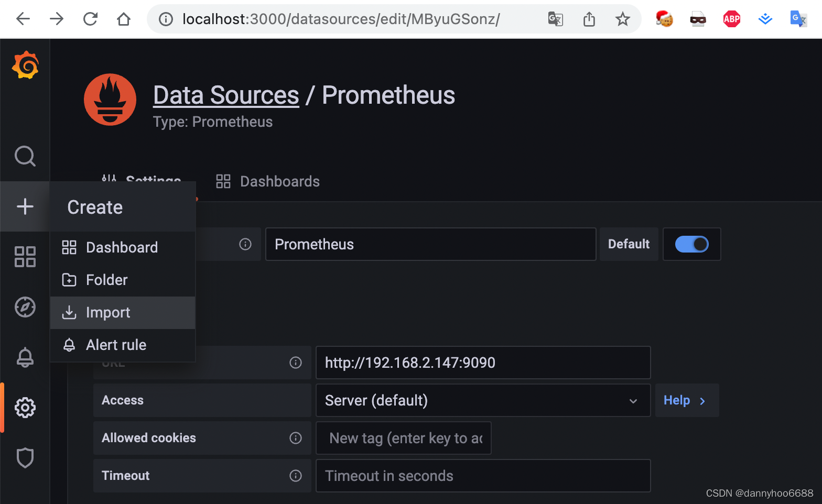Open the Data Sources breadcrumb link
Viewport: 822px width, 504px height.
coord(226,95)
